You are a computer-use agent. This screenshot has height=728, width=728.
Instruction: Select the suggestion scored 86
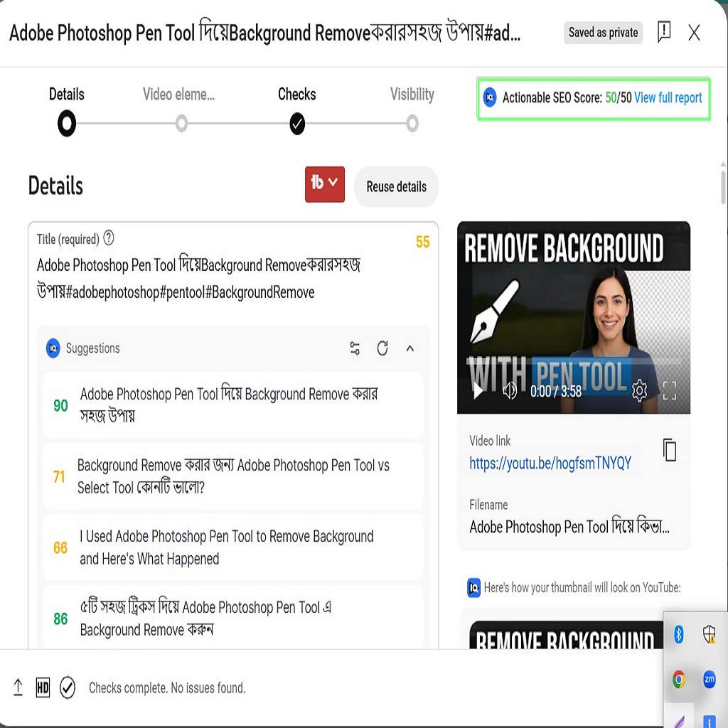[233, 618]
